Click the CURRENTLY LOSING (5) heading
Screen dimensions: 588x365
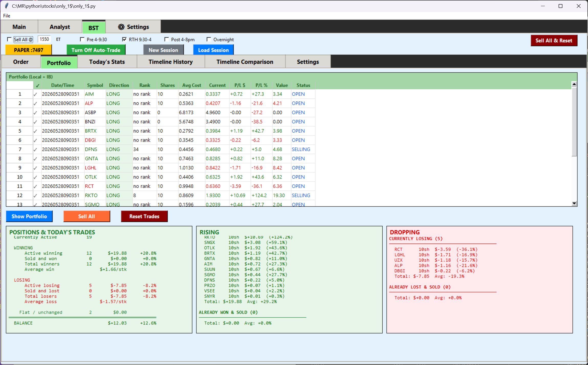point(416,239)
